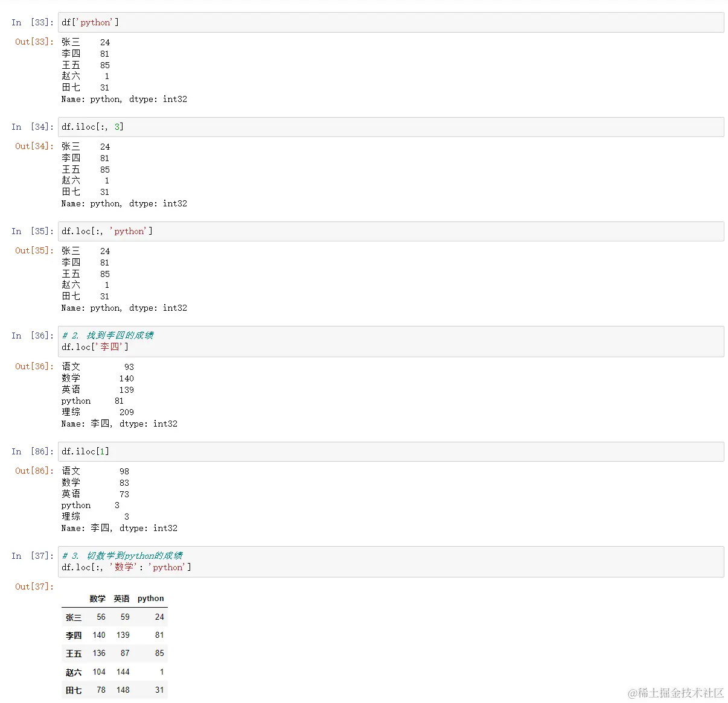The width and height of the screenshot is (728, 703).
Task: Click table cell 87 in 王五 row
Action: click(x=125, y=654)
